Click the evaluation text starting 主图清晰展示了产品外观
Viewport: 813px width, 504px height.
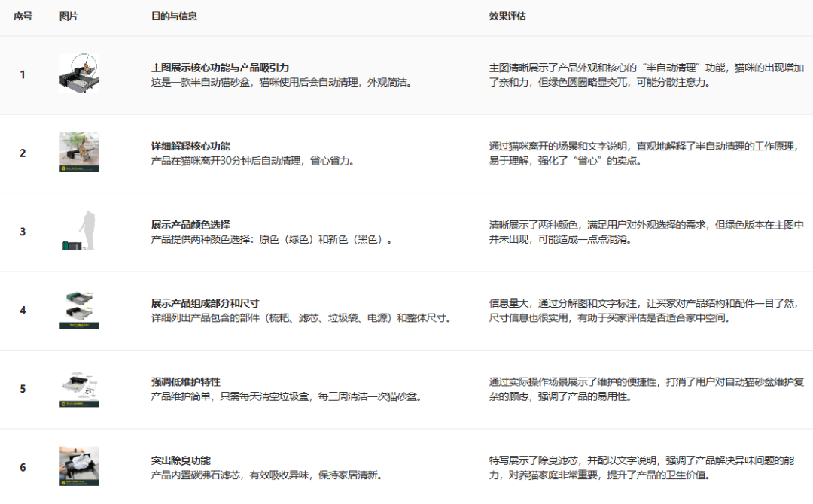pyautogui.click(x=646, y=75)
